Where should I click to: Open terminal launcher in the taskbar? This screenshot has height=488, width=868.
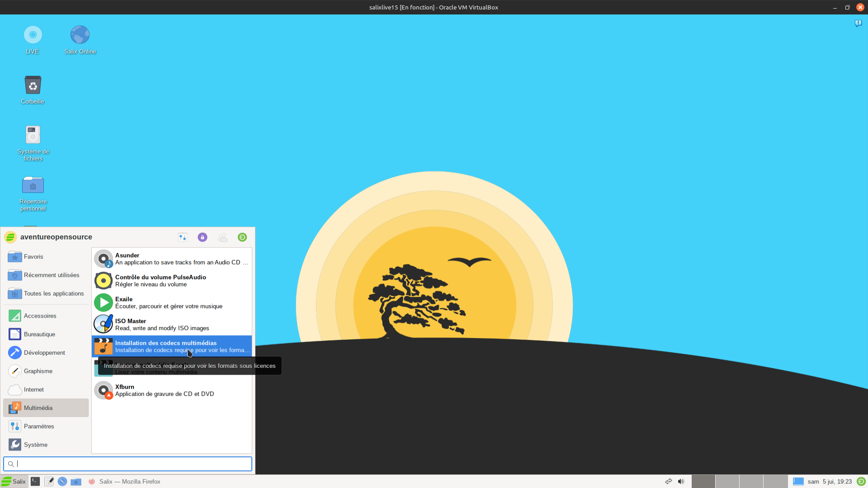click(x=35, y=482)
